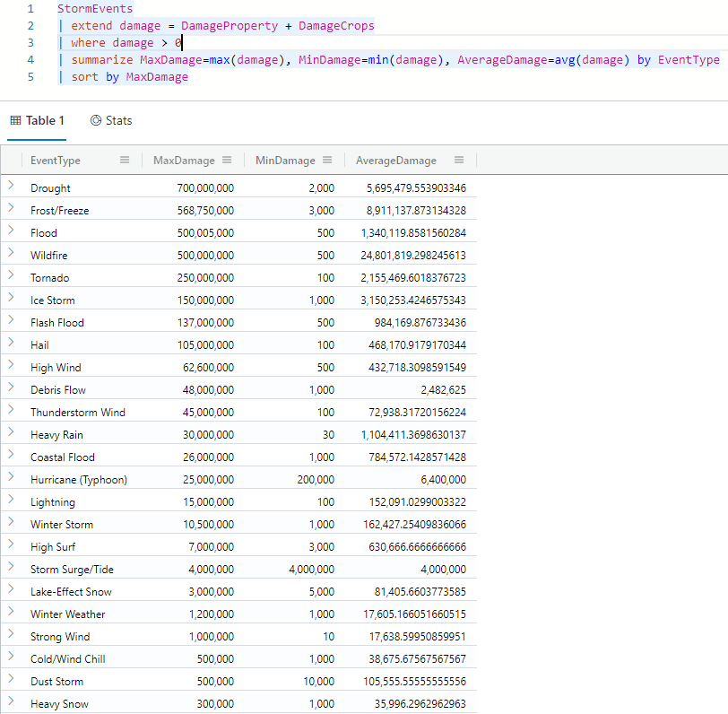Select the Debris Flow average 2,482,625

[444, 390]
